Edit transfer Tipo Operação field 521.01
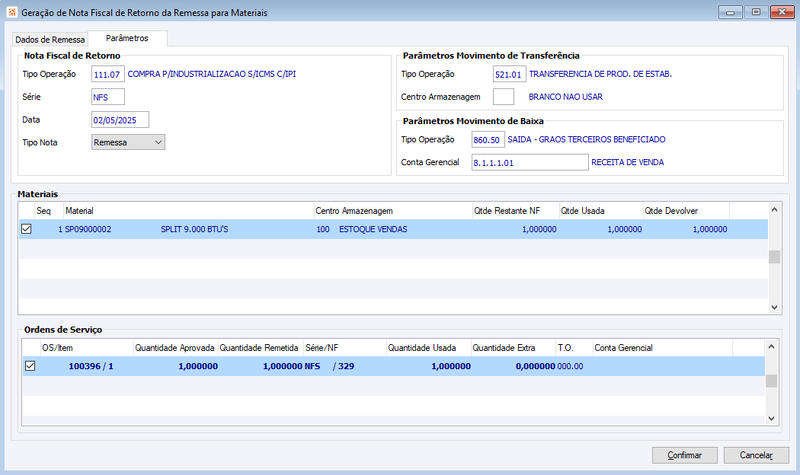Image resolution: width=800 pixels, height=475 pixels. click(509, 74)
